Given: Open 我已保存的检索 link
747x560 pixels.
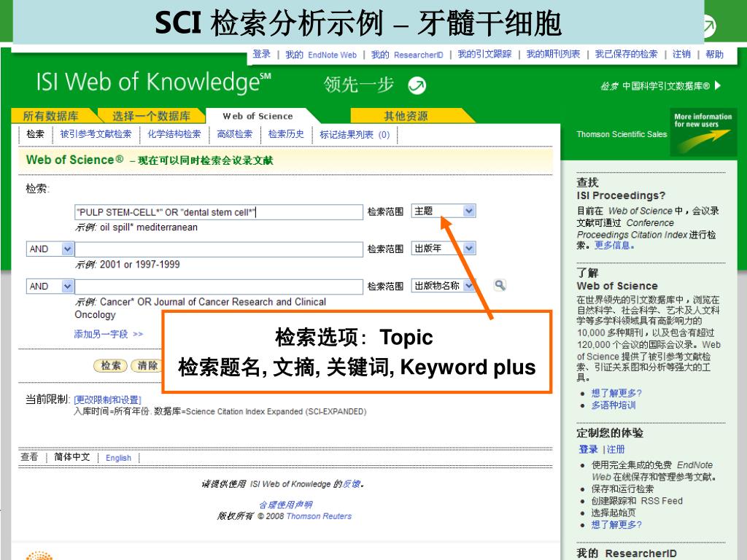Looking at the screenshot, I should [626, 54].
